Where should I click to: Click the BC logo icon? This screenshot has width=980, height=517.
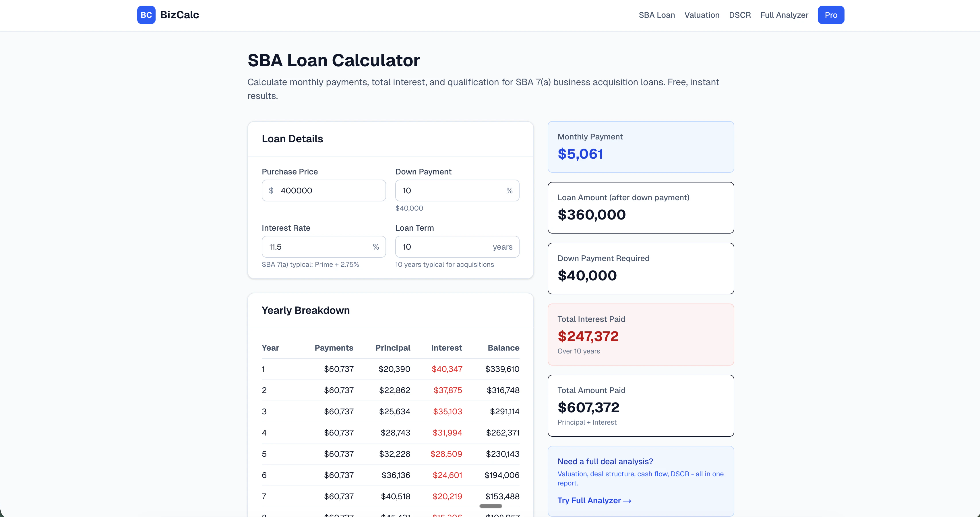click(146, 15)
